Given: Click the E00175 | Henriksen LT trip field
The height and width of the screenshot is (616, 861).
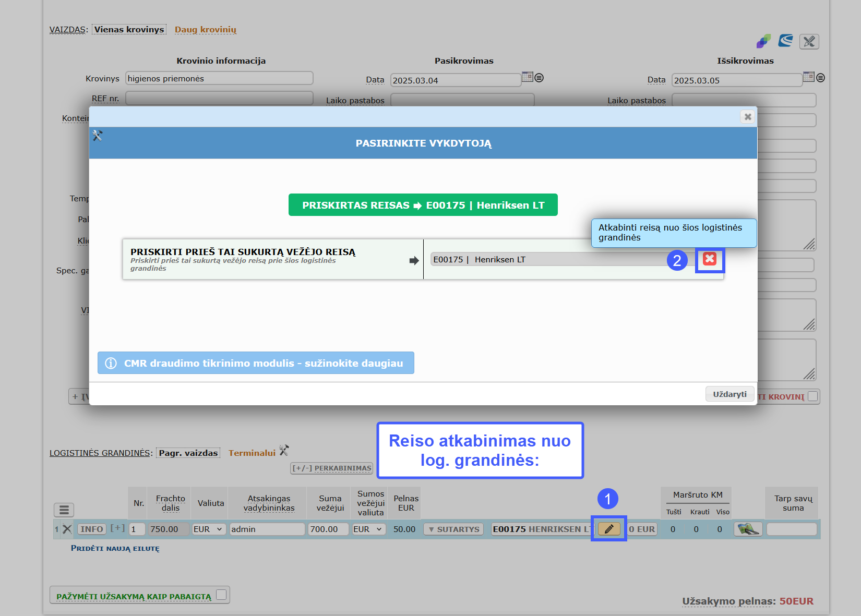Looking at the screenshot, I should click(x=564, y=259).
